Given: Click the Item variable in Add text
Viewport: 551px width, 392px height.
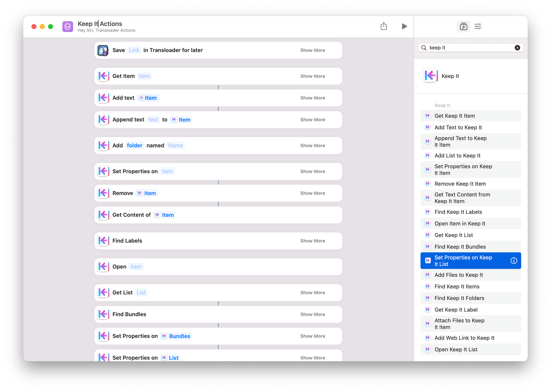Looking at the screenshot, I should (x=148, y=98).
